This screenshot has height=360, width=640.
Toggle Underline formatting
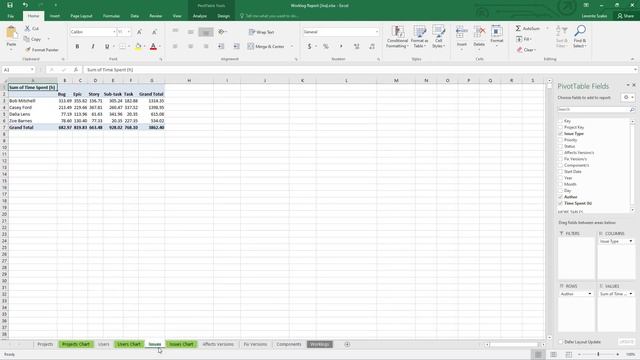107,47
